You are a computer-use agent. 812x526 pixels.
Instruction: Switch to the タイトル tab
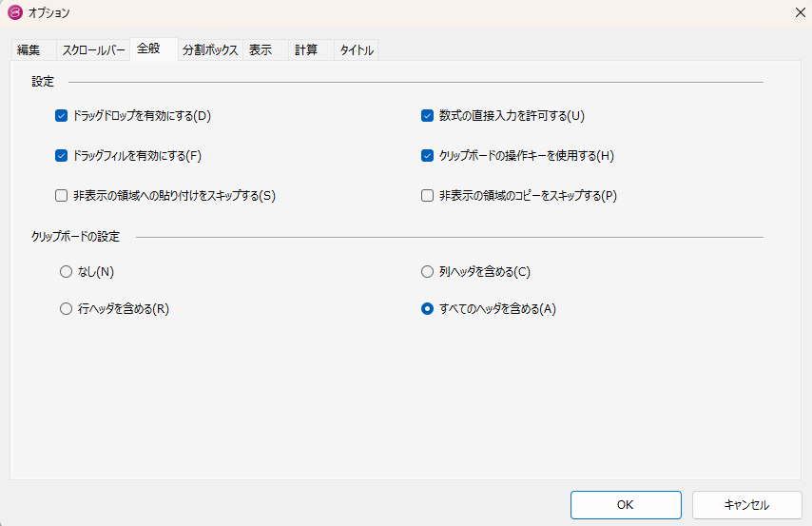(357, 50)
